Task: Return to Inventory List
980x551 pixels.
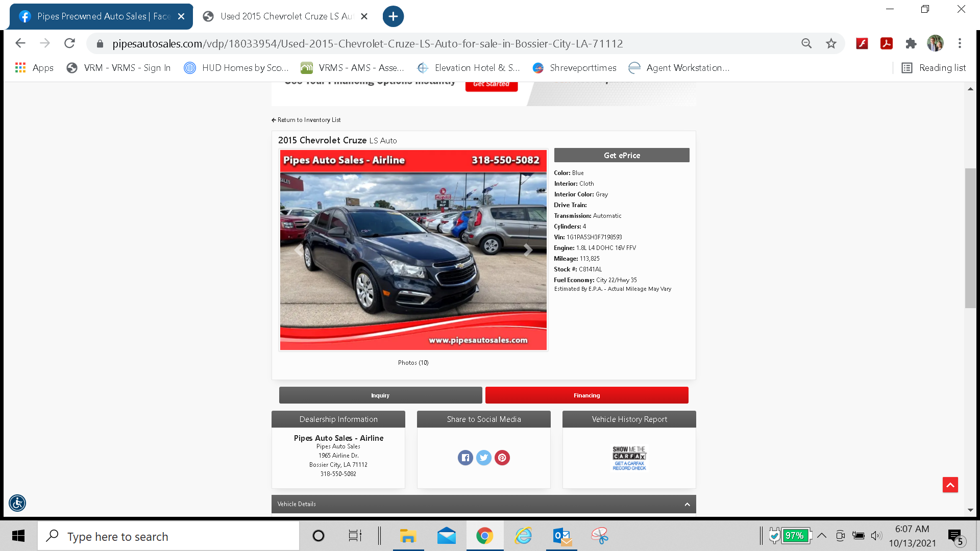Action: [x=306, y=120]
